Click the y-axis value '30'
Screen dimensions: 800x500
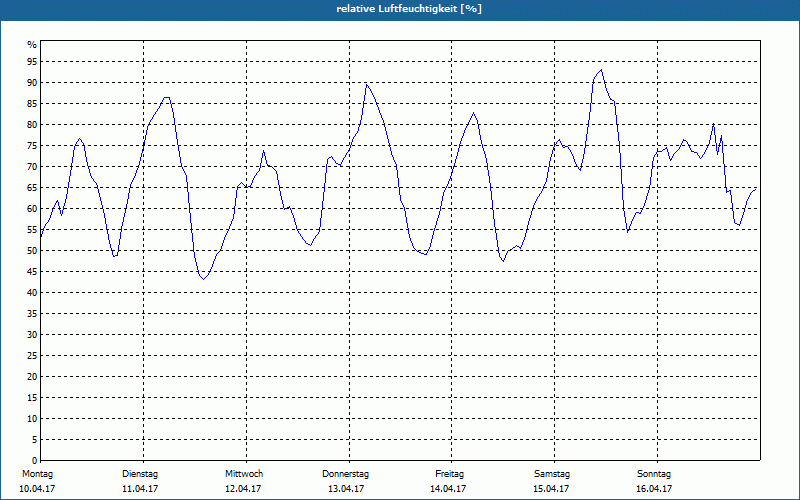coord(32,335)
